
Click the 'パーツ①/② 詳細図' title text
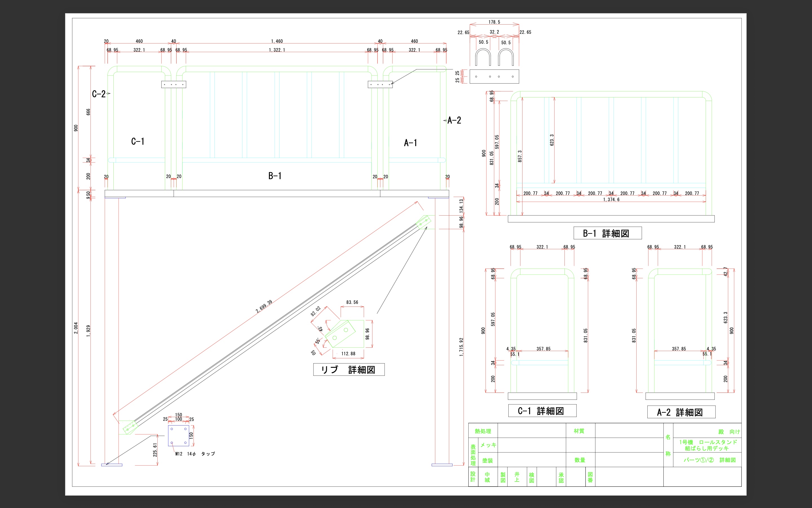[x=710, y=460]
